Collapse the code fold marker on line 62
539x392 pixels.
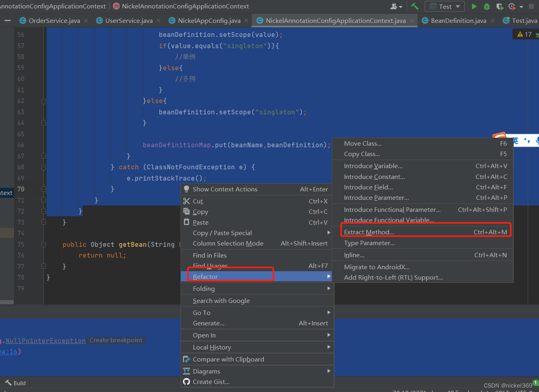coord(43,101)
